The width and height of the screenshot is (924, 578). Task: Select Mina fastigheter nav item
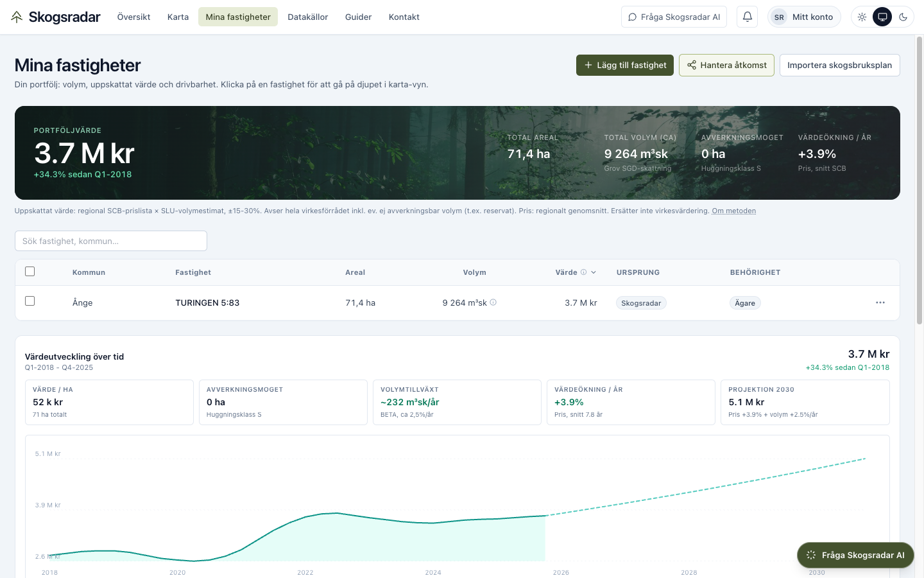pos(238,17)
